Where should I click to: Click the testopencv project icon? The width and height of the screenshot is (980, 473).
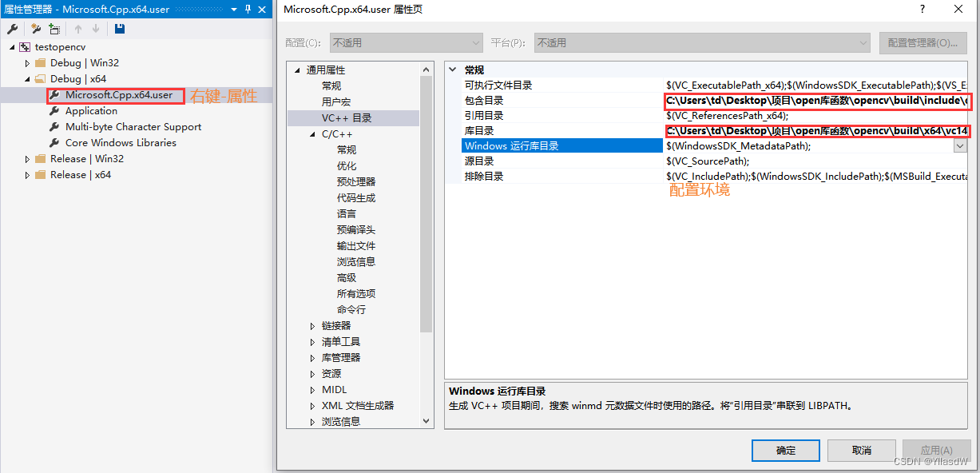coord(25,47)
